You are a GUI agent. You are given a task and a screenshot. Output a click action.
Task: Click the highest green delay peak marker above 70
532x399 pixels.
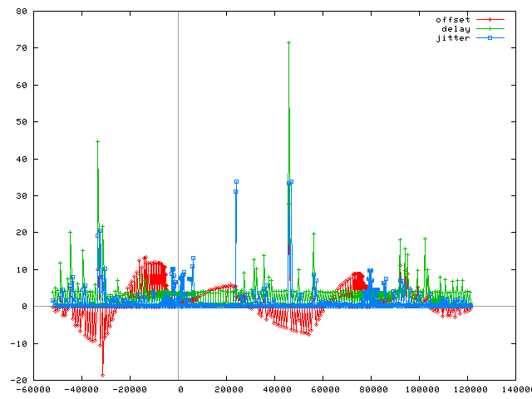[288, 42]
